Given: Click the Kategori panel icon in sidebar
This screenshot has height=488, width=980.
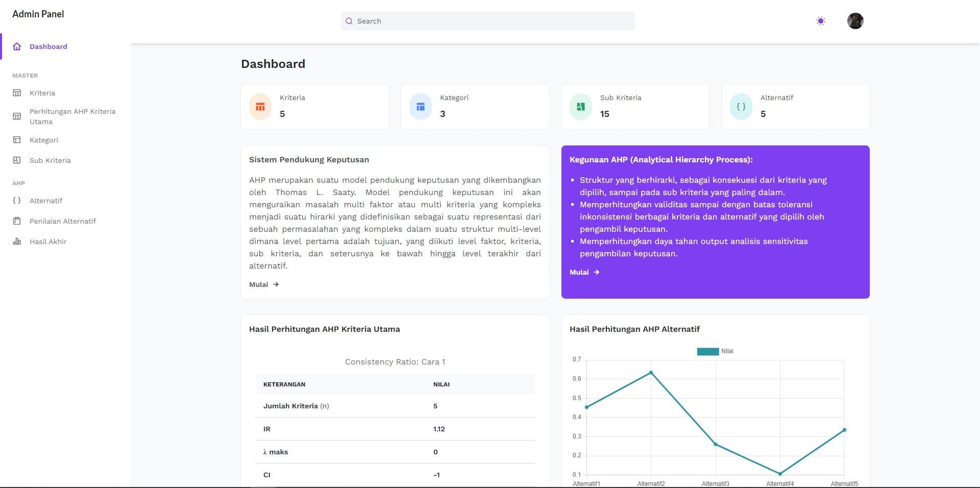Looking at the screenshot, I should coord(18,140).
